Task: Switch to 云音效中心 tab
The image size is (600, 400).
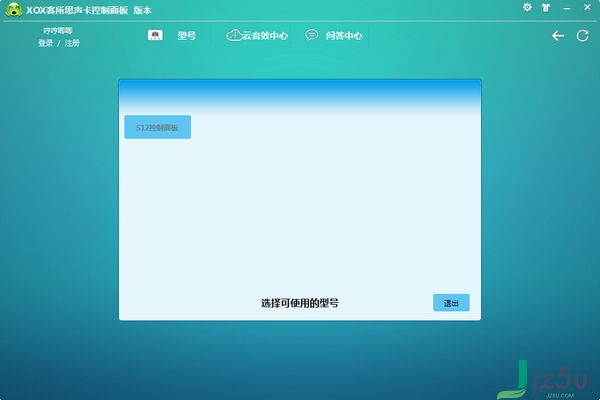Action: pos(265,36)
